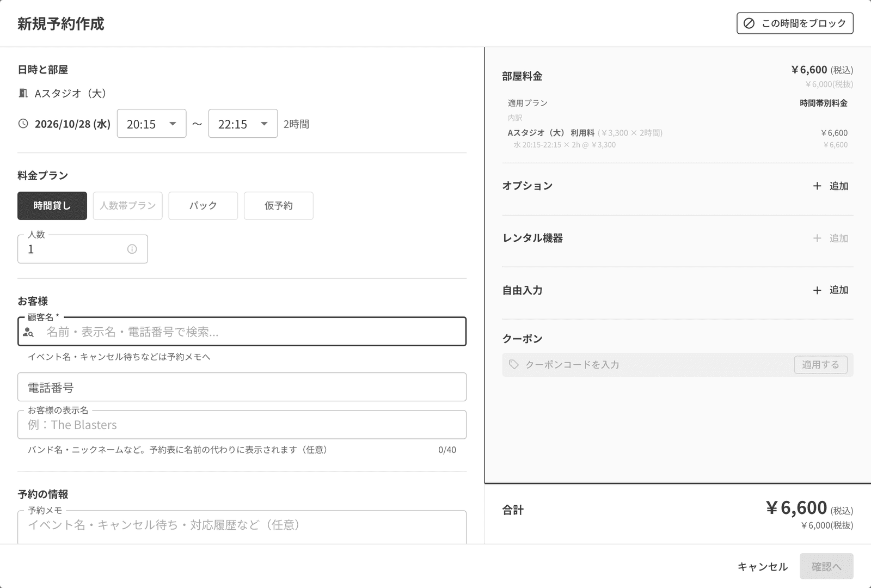
Task: Click the plus icon in 自由入力 row
Action: coord(817,290)
